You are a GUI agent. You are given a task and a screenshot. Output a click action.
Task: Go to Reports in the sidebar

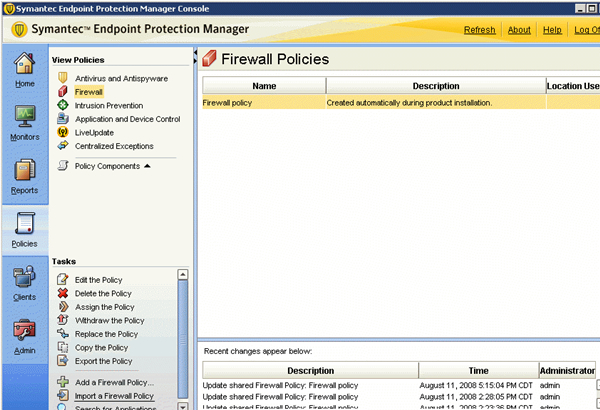24,176
